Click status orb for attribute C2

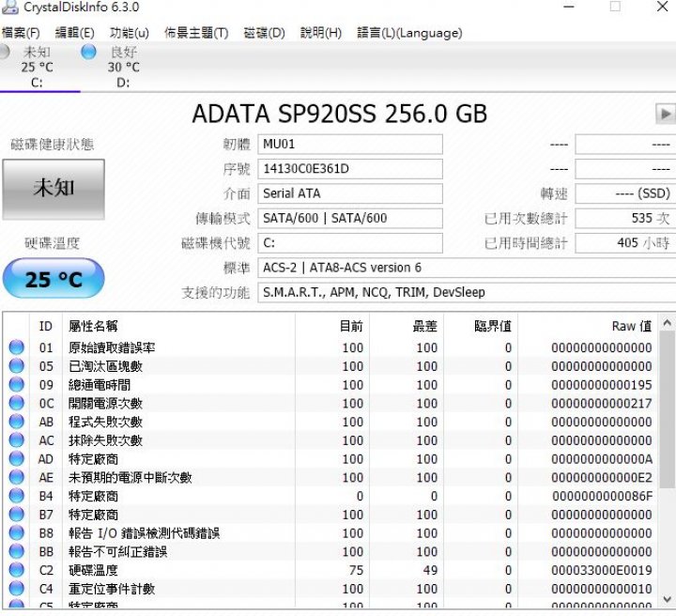click(16, 570)
